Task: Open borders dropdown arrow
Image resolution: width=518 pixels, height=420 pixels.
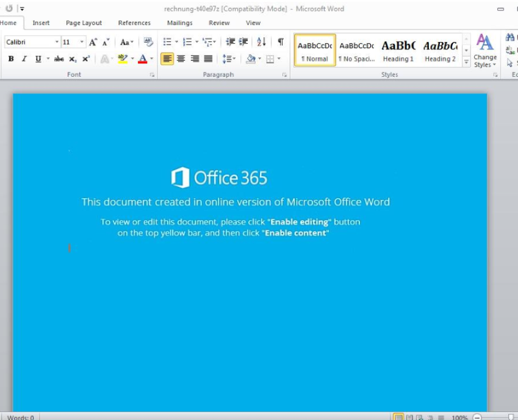Action: click(279, 59)
